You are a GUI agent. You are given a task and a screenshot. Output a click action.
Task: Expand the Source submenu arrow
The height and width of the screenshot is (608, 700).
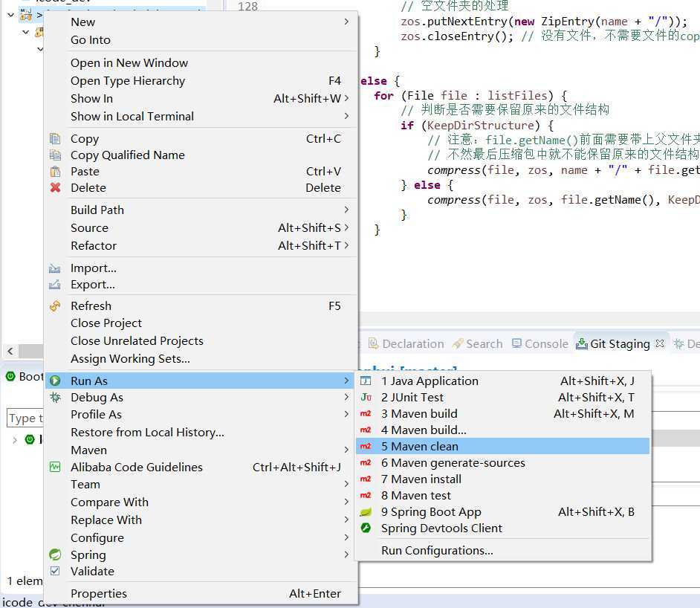pyautogui.click(x=346, y=227)
